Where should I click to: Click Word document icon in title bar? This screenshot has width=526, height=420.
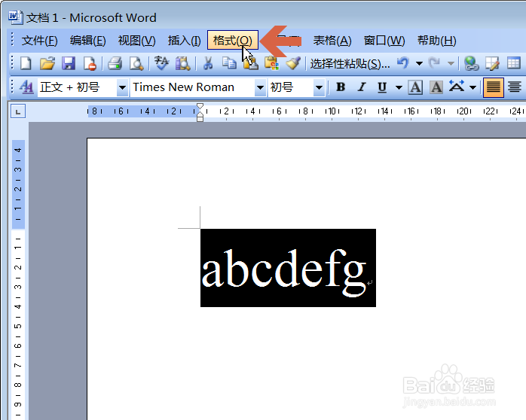[15, 17]
